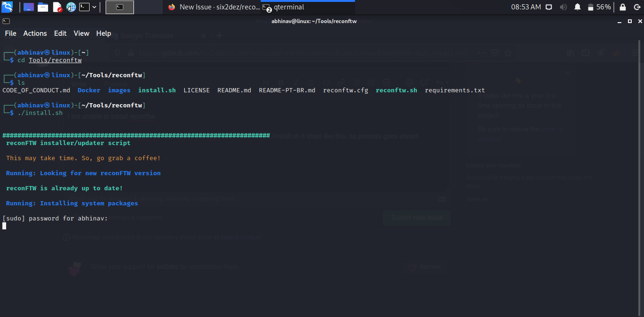The image size is (644, 317).
Task: Click the 'images' directory name
Action: (119, 90)
